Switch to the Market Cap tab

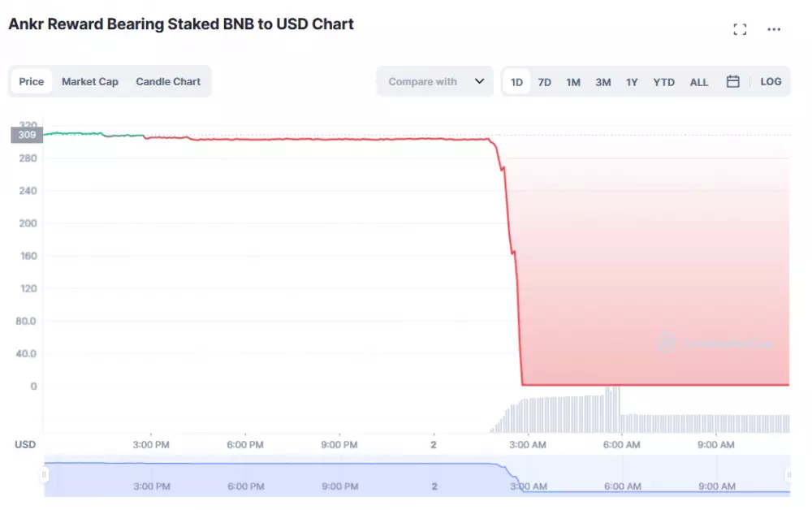pyautogui.click(x=90, y=81)
